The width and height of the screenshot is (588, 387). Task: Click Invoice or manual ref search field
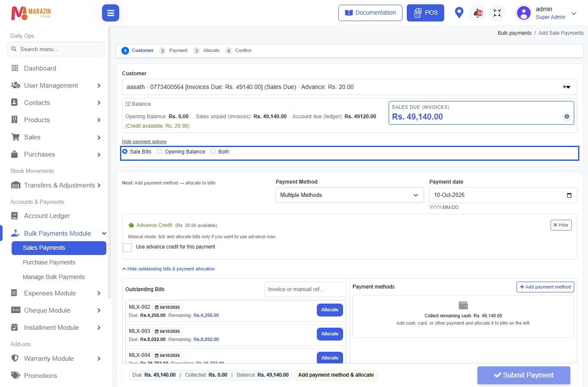[306, 289]
